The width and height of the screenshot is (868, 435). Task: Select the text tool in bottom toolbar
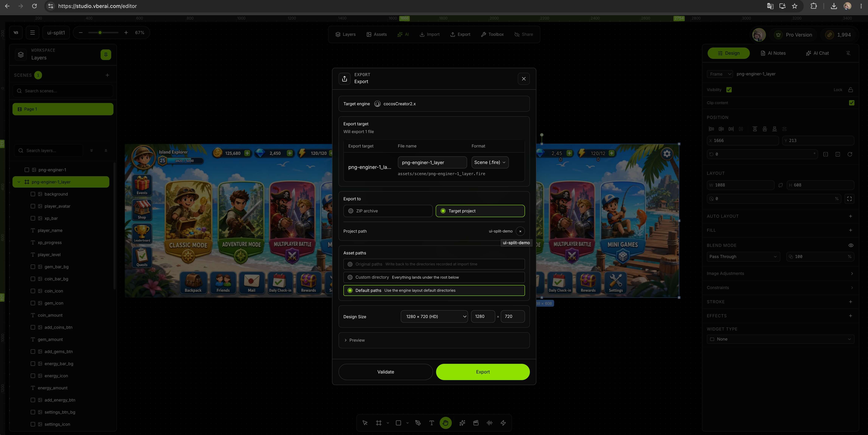431,423
